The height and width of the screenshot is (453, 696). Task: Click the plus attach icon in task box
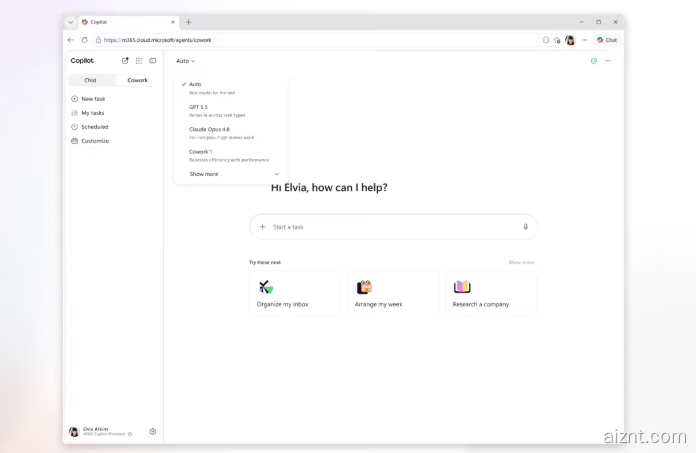pyautogui.click(x=262, y=227)
